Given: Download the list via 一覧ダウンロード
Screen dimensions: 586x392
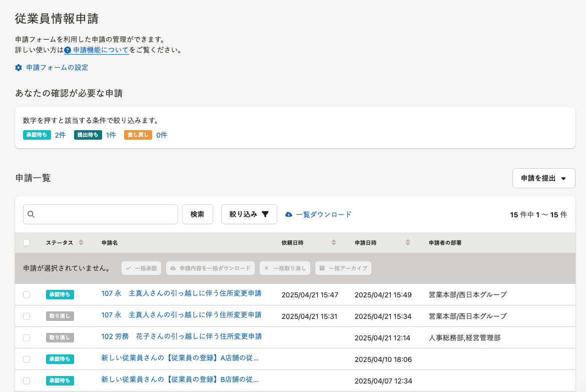Looking at the screenshot, I should 324,214.
